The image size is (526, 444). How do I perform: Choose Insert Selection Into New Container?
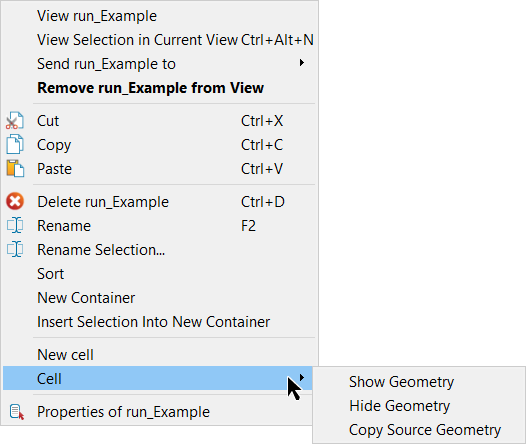pos(154,322)
